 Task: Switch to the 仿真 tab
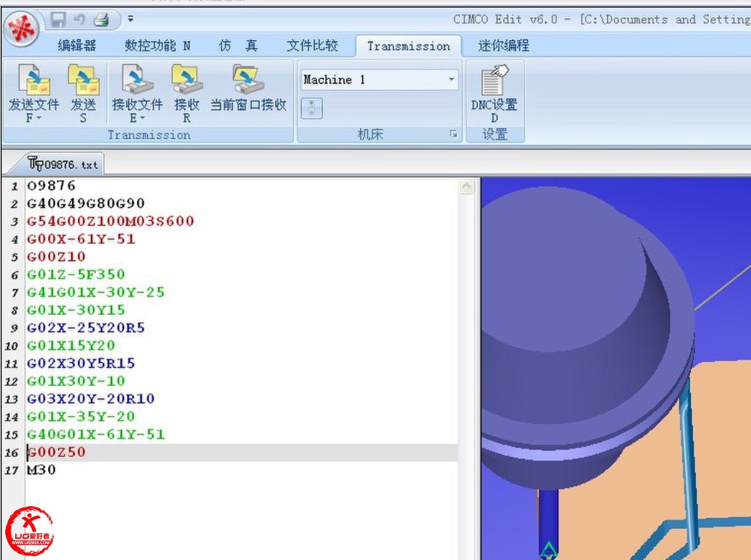point(238,45)
